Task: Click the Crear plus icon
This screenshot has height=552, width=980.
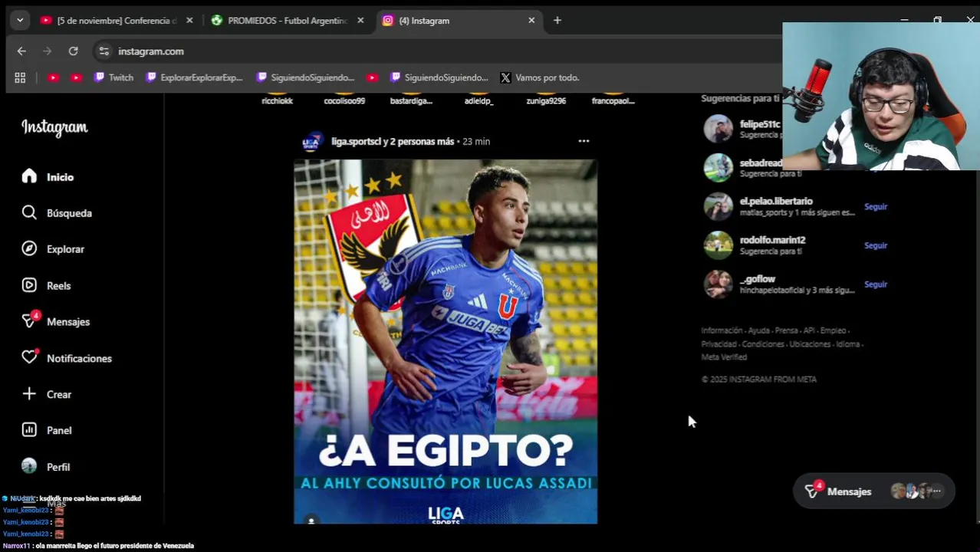Action: coord(29,393)
